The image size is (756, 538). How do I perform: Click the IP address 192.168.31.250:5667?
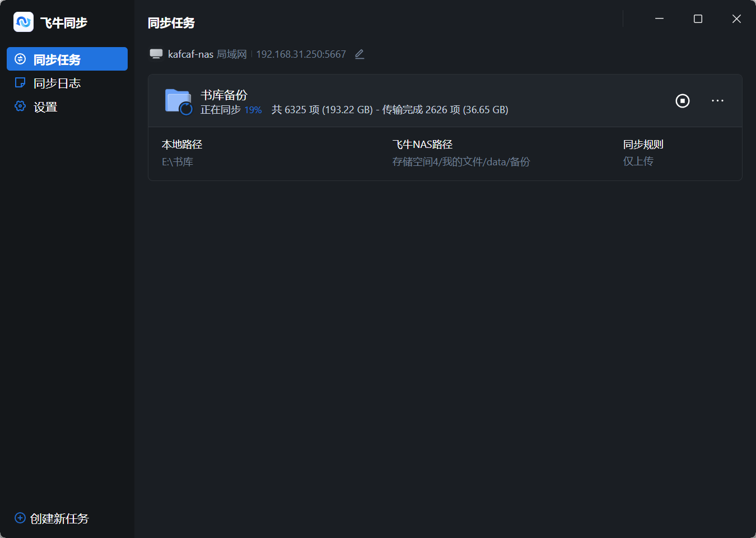pos(301,54)
